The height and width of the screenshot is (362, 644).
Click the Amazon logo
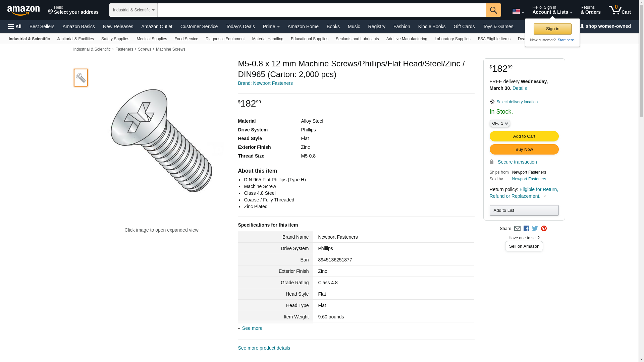pos(23,10)
